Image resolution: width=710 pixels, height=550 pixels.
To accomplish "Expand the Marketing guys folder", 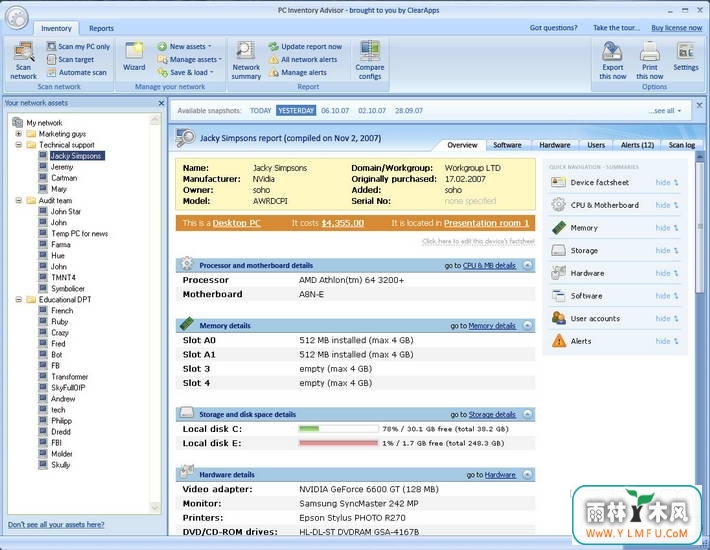I will click(x=19, y=134).
